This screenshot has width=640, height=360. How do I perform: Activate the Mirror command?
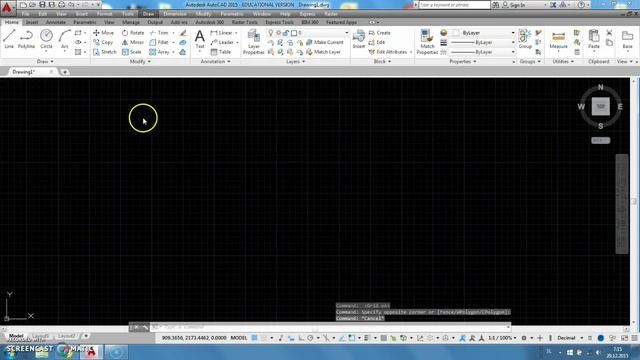coord(133,42)
